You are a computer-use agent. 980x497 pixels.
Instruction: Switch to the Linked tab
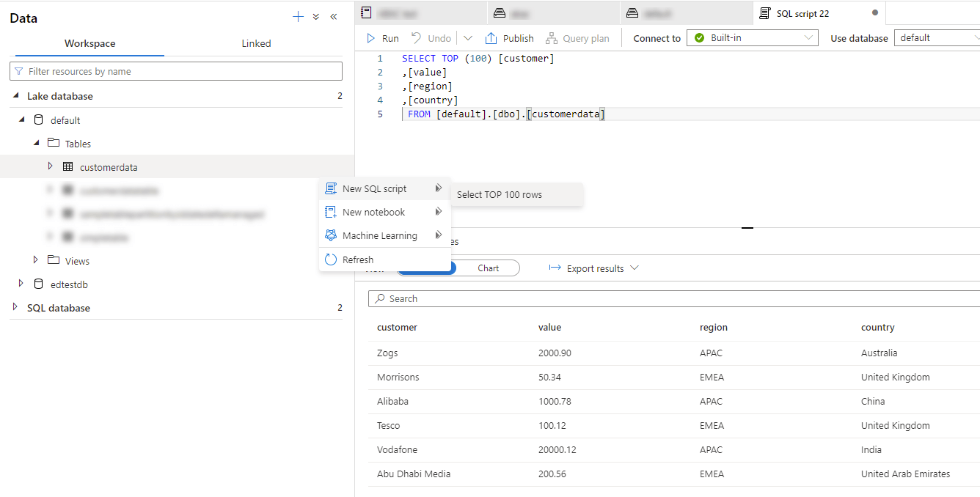coord(256,43)
